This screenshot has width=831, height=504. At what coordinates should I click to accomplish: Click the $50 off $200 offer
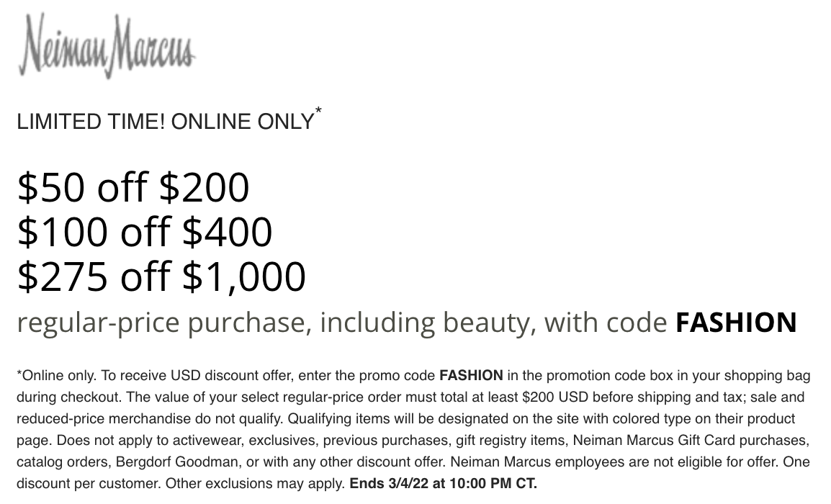point(133,187)
